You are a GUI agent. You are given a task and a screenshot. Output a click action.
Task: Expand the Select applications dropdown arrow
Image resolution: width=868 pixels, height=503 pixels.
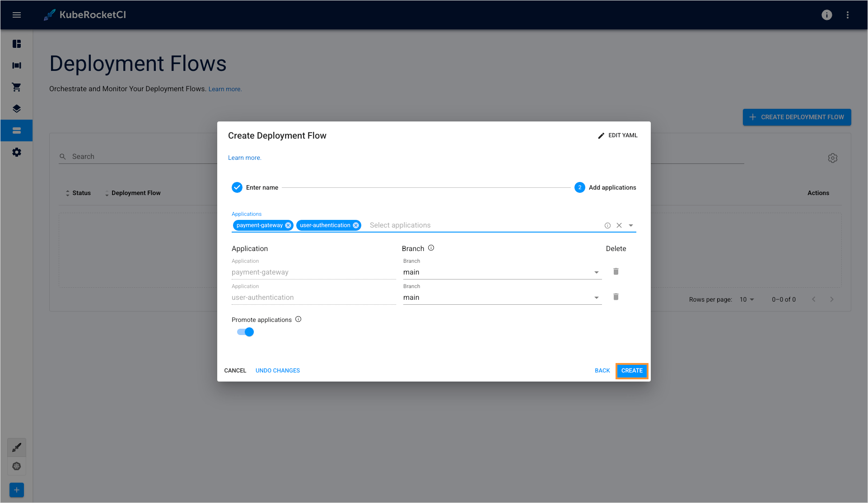[631, 225]
